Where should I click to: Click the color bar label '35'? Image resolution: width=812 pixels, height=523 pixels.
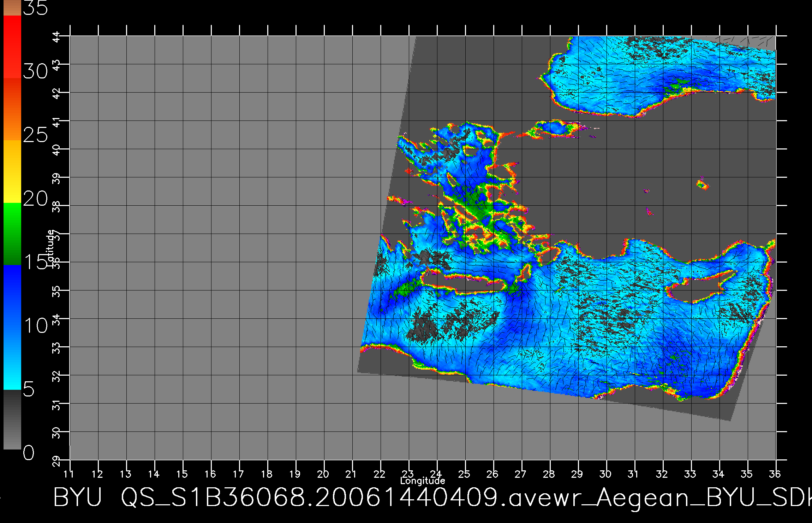[35, 8]
